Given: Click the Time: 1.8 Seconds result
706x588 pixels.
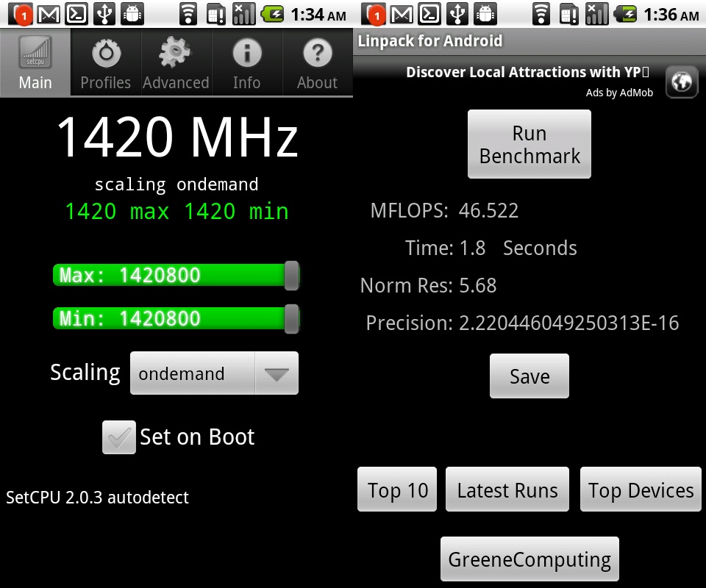Looking at the screenshot, I should point(491,248).
